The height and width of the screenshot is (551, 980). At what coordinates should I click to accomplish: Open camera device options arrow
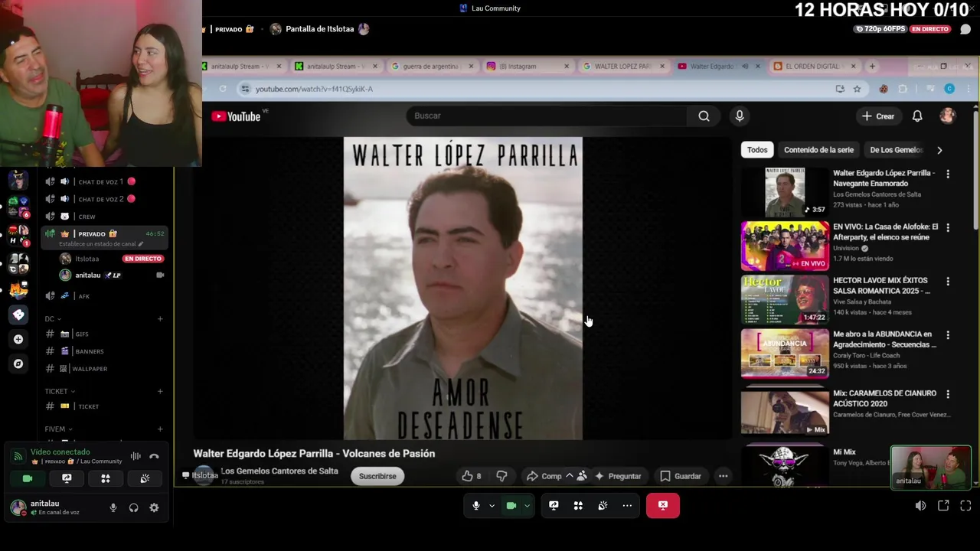(527, 506)
